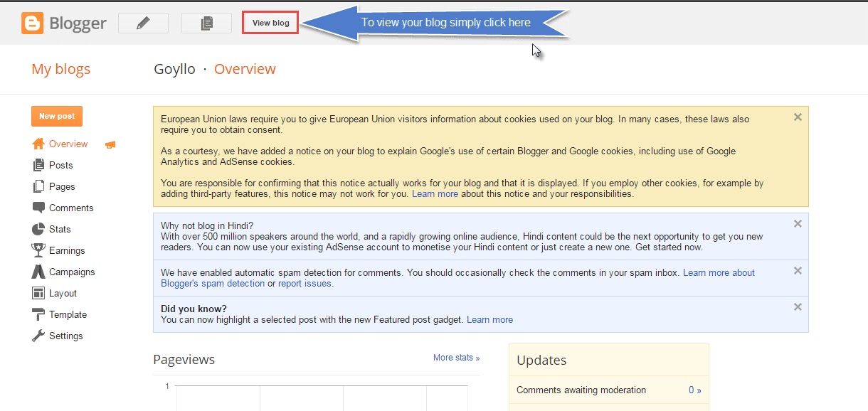The height and width of the screenshot is (411, 868).
Task: Click the megaphone icon next to Overview
Action: point(110,144)
